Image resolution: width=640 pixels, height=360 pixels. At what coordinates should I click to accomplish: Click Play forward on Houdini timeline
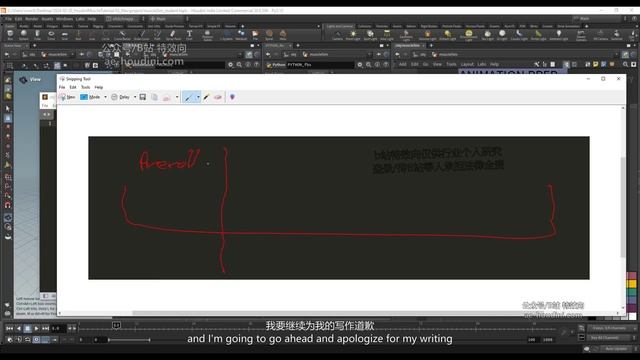36,328
